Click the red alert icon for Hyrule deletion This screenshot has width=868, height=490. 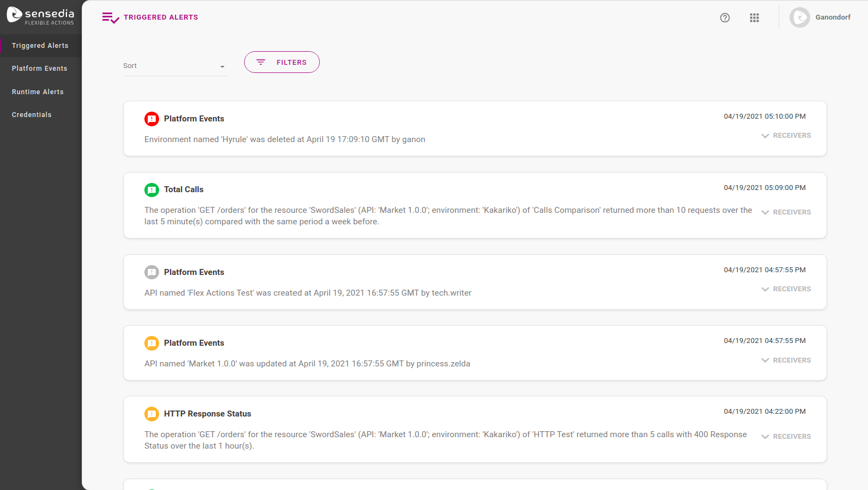(x=151, y=119)
